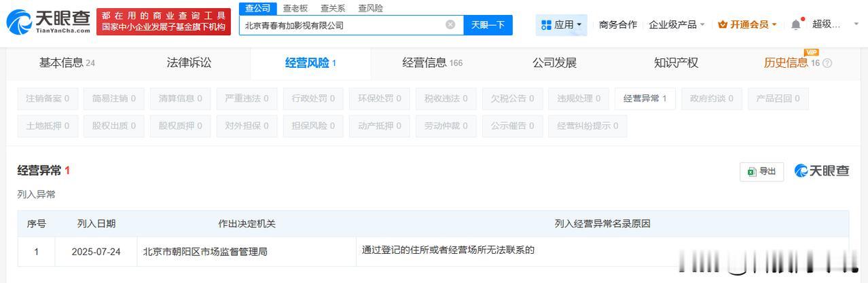
Task: Click the 历史信息 help question icon
Action: (827, 63)
